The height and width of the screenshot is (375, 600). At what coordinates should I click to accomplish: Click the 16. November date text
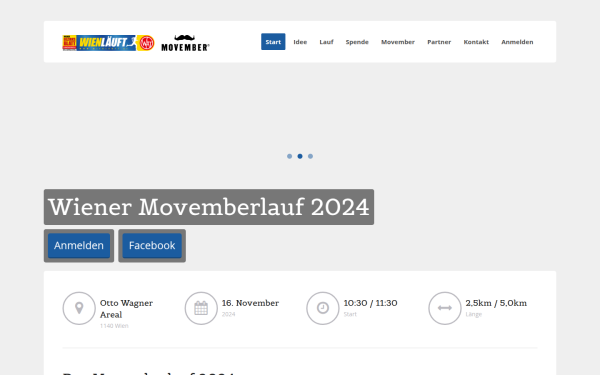(x=250, y=303)
